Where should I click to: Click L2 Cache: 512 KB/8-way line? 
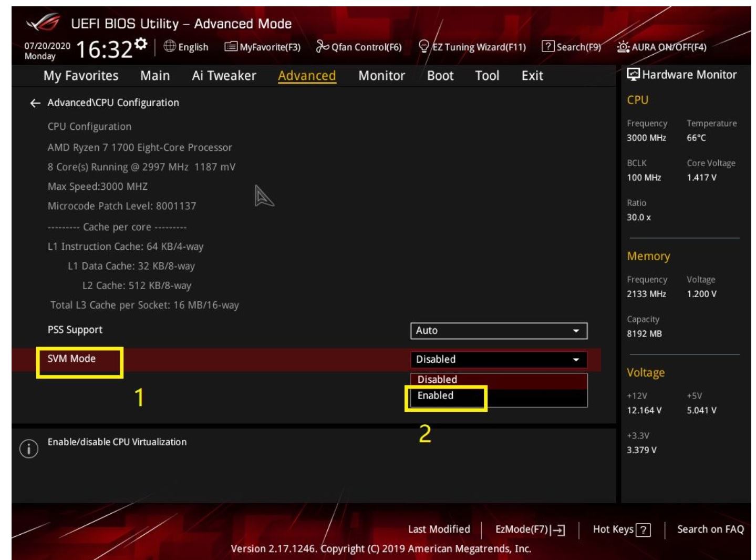pos(137,286)
